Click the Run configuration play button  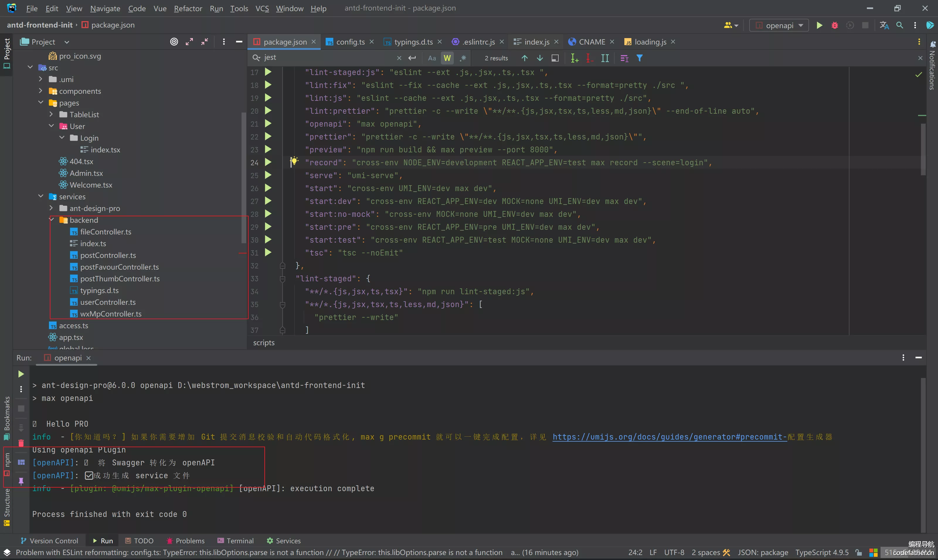tap(819, 25)
